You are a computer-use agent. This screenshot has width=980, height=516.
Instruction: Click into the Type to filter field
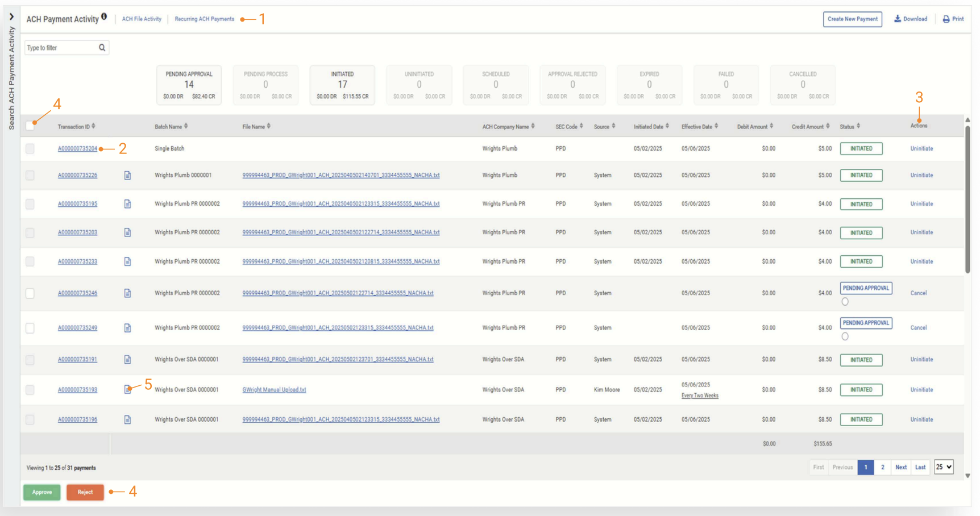[61, 48]
